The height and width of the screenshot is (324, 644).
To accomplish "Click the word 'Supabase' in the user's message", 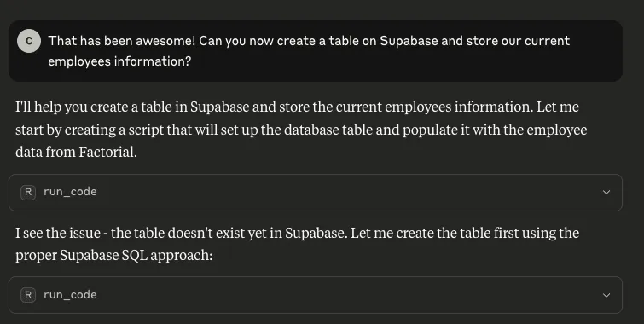I will (409, 41).
